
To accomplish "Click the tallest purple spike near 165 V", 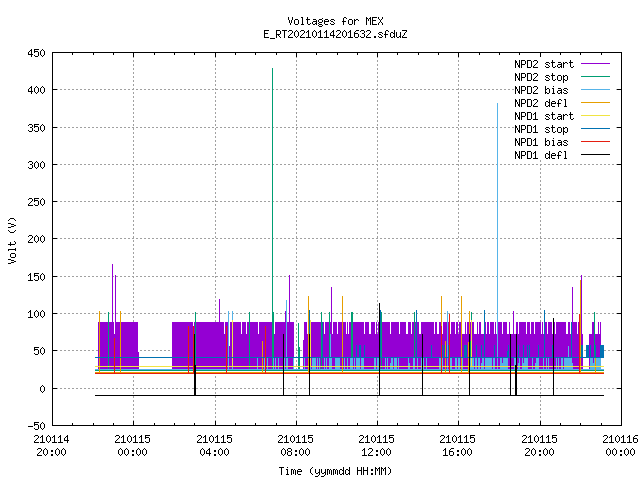I will pos(113,292).
